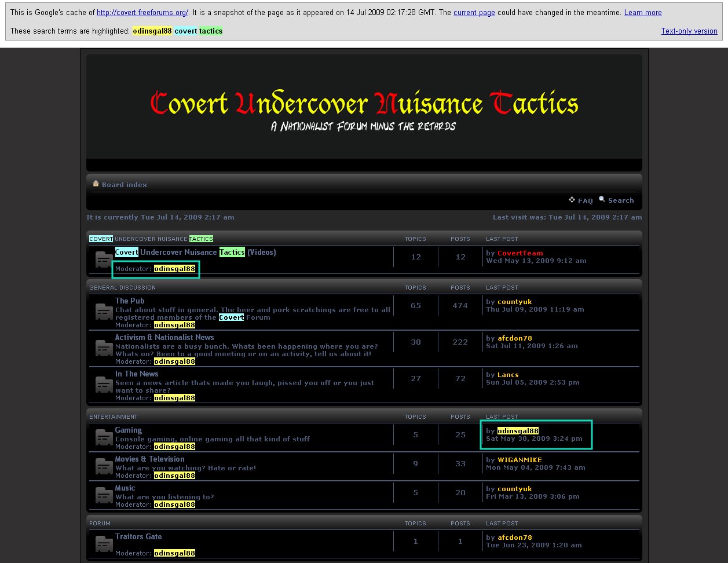View WIGANMIKE's profile in Movies row

[520, 460]
